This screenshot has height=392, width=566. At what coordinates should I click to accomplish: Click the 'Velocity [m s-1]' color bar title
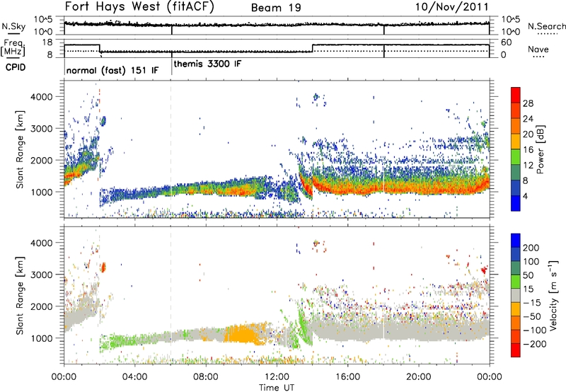[553, 295]
